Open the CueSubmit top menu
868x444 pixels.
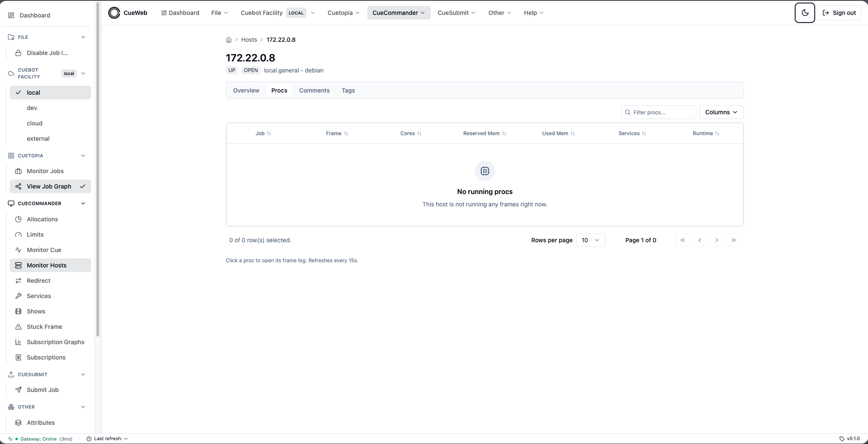click(x=456, y=13)
